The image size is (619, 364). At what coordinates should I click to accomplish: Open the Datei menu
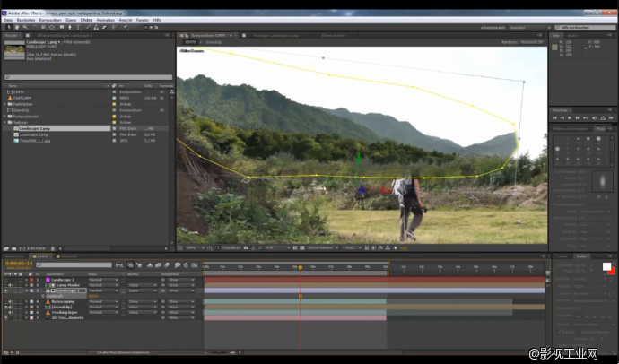click(8, 20)
